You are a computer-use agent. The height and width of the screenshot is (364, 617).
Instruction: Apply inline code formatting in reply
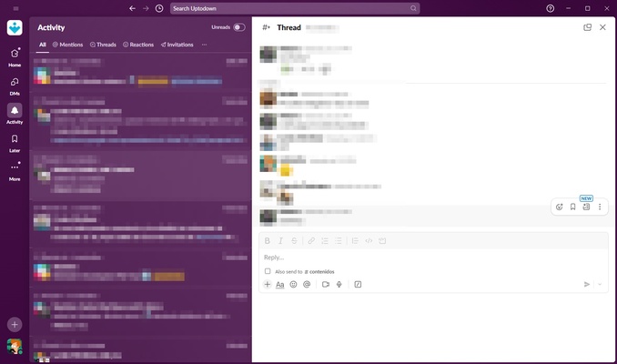(x=369, y=241)
